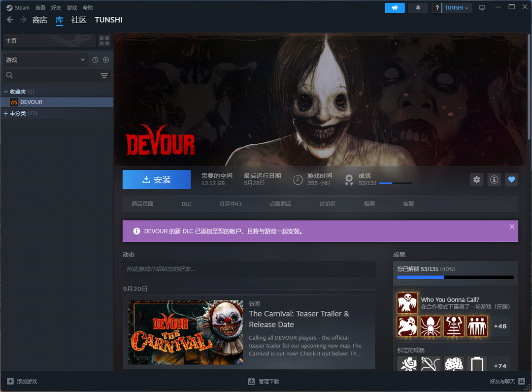Click the blue 安装 button

tap(156, 180)
